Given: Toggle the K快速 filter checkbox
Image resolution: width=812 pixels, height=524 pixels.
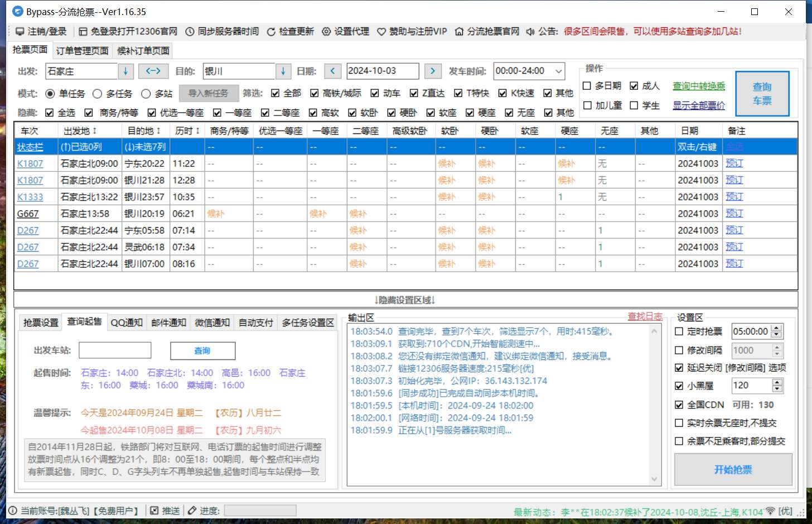Looking at the screenshot, I should click(502, 93).
